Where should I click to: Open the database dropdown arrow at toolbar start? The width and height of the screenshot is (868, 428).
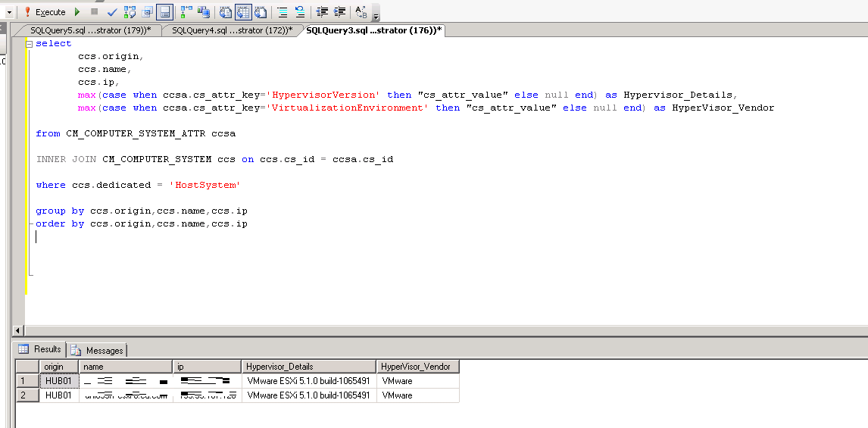(9, 11)
